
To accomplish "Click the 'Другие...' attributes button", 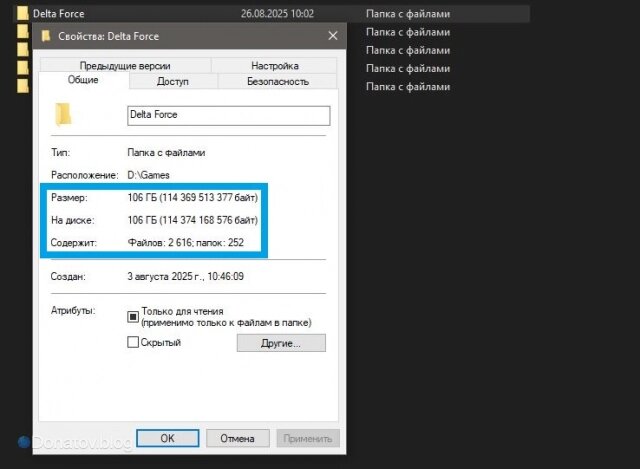I will (281, 343).
